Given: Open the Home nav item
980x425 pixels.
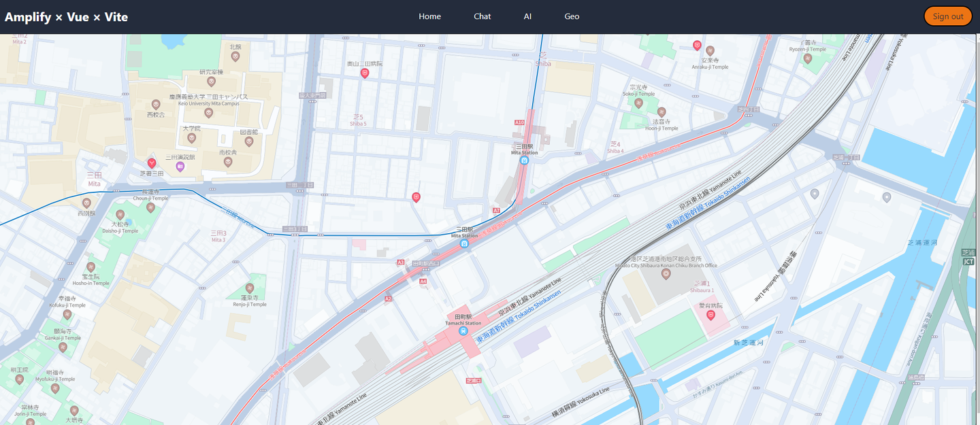Looking at the screenshot, I should coord(429,16).
